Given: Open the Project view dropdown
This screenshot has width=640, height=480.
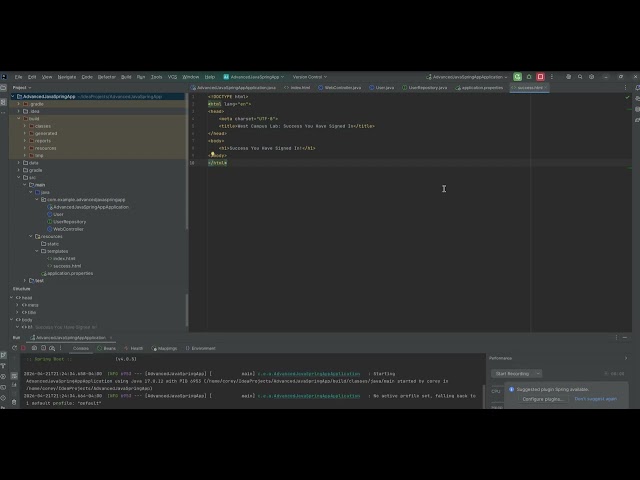Looking at the screenshot, I should [22, 88].
